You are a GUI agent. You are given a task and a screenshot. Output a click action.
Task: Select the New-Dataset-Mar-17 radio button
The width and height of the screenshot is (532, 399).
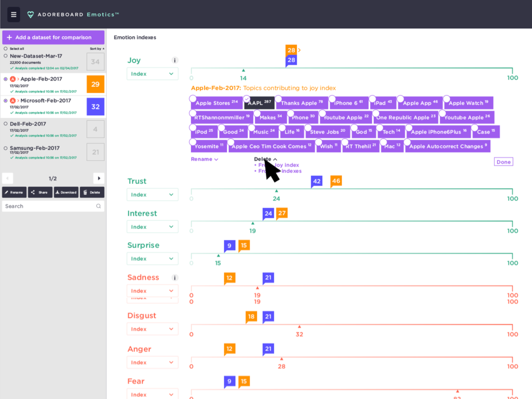point(6,56)
